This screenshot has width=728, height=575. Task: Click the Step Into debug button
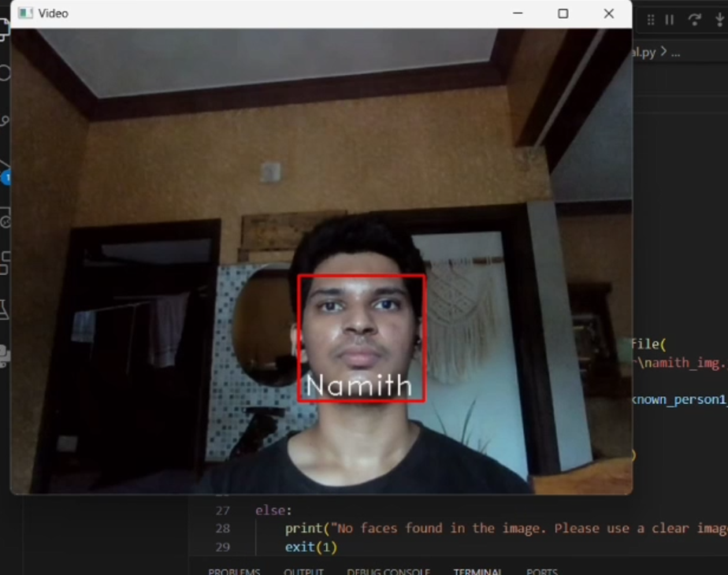click(x=719, y=20)
